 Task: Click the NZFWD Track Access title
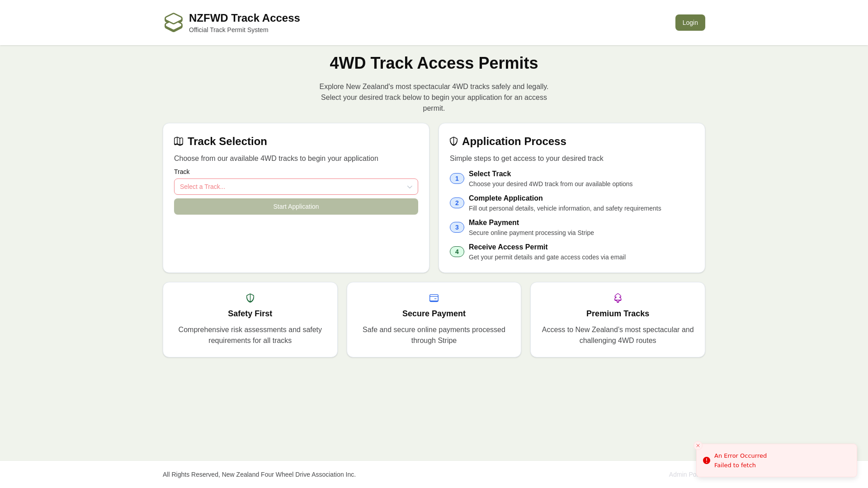[245, 18]
